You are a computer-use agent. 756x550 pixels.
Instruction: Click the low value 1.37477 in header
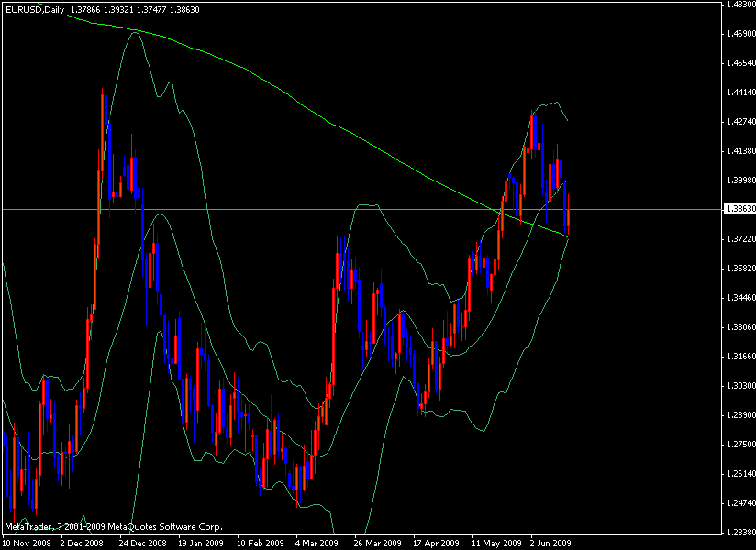pyautogui.click(x=152, y=10)
